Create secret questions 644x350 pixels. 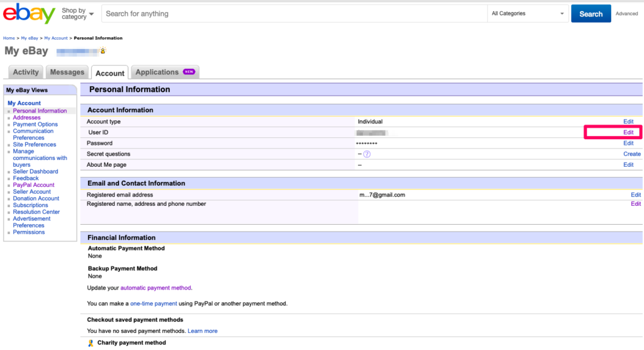631,154
